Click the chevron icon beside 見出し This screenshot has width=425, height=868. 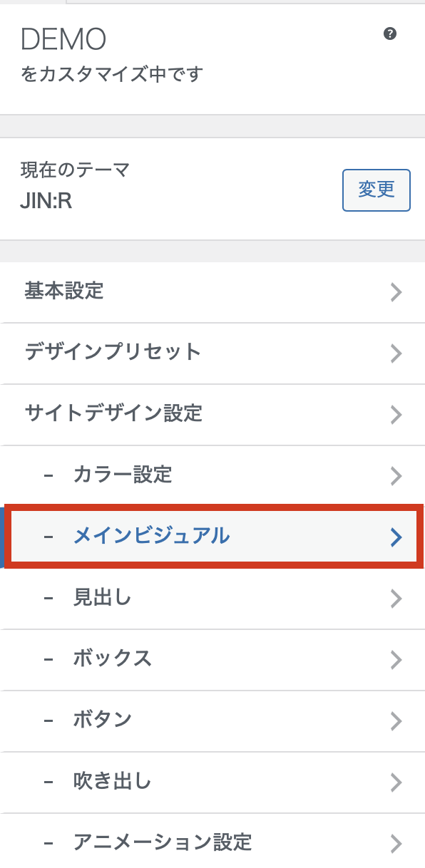point(396,599)
